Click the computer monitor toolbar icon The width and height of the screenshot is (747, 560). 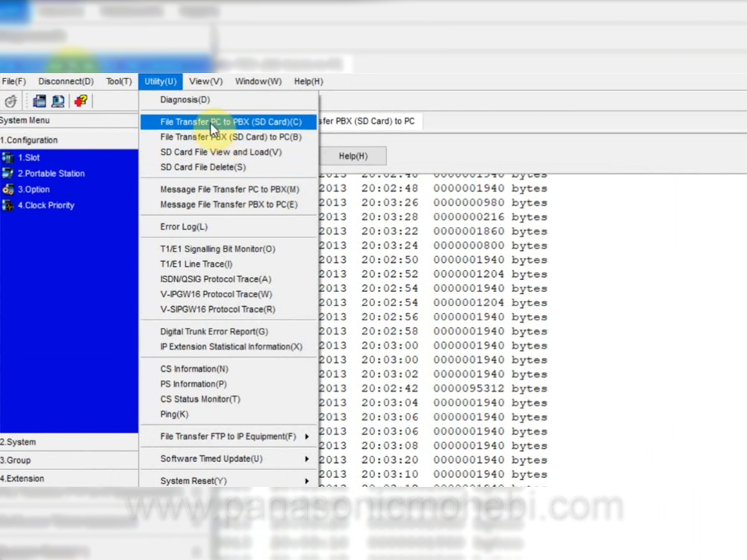58,101
